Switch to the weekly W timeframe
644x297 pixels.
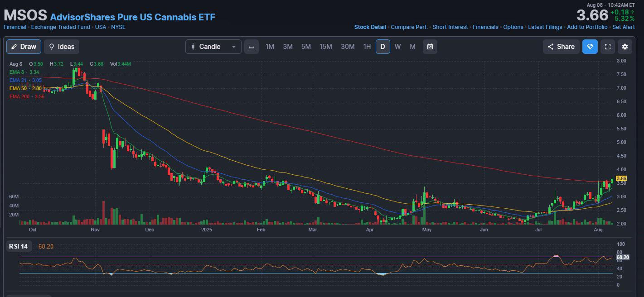tap(397, 47)
